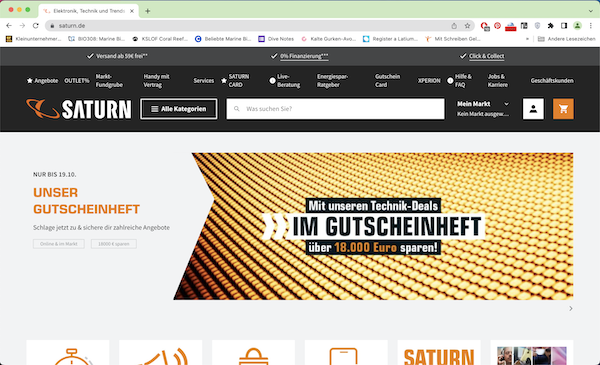Open a new browser tab
The image size is (600, 365).
(147, 11)
